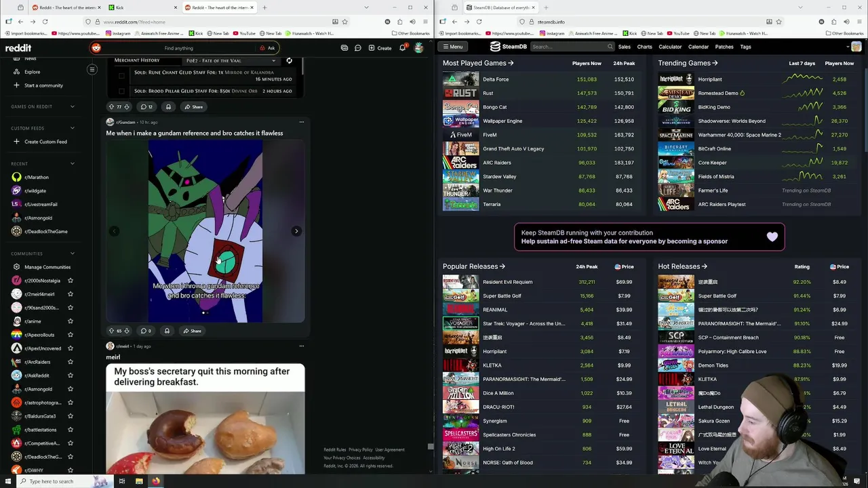868x488 pixels.
Task: Upvote the Gundam reference post
Action: click(111, 331)
